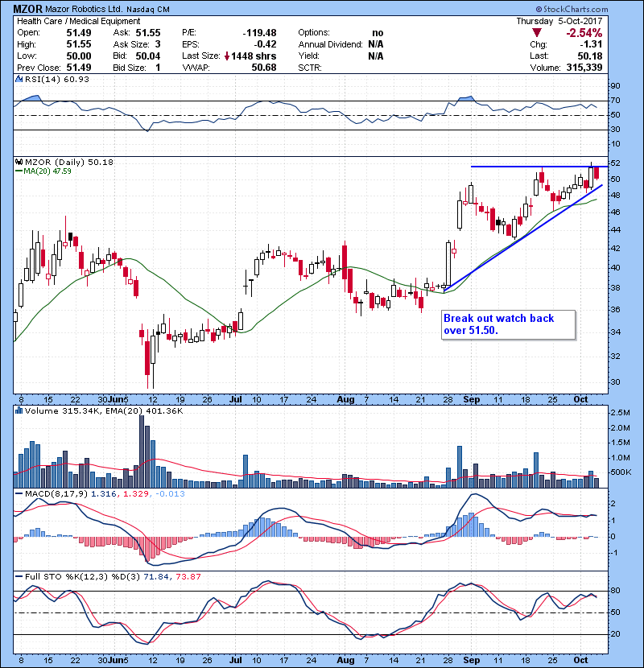Click the Ask price 51.55

pyautogui.click(x=148, y=33)
